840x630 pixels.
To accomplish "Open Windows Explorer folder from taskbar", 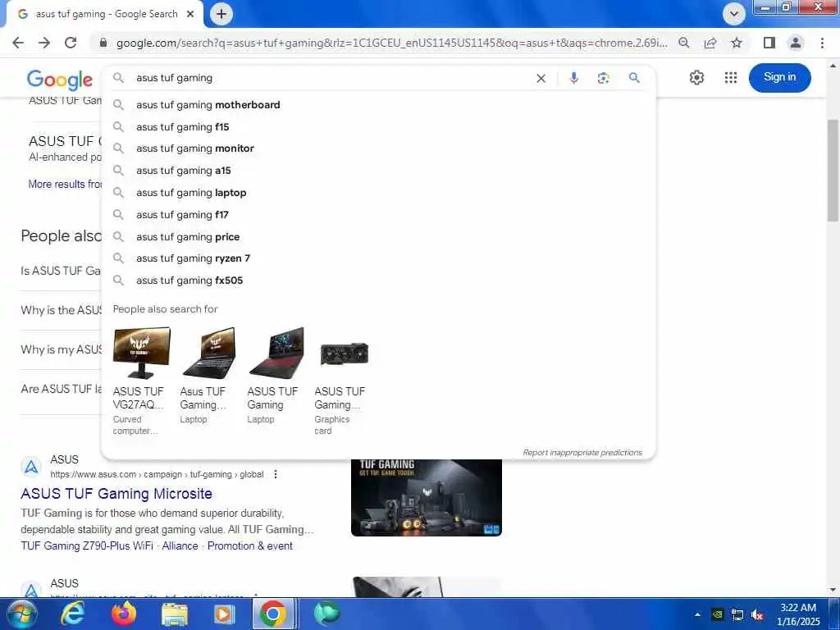I will click(174, 614).
